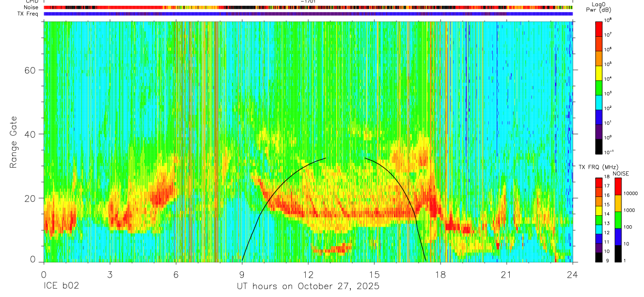Click the x-axis tick label '12'

(308, 274)
